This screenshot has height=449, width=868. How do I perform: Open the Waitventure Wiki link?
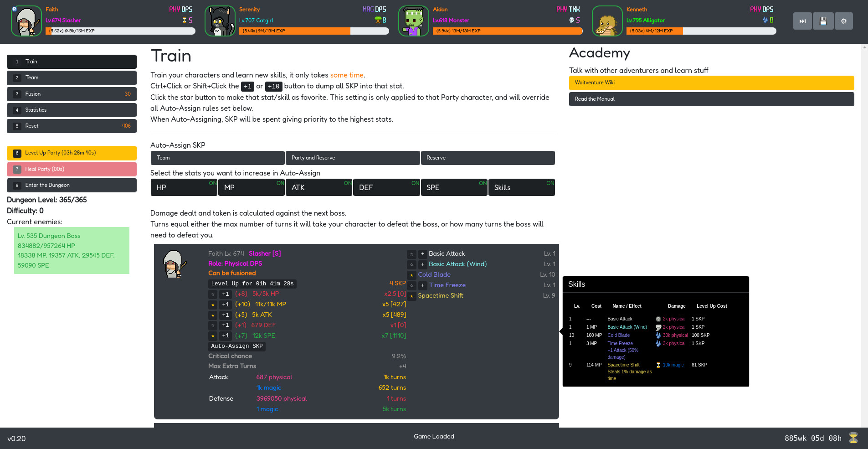tap(711, 83)
